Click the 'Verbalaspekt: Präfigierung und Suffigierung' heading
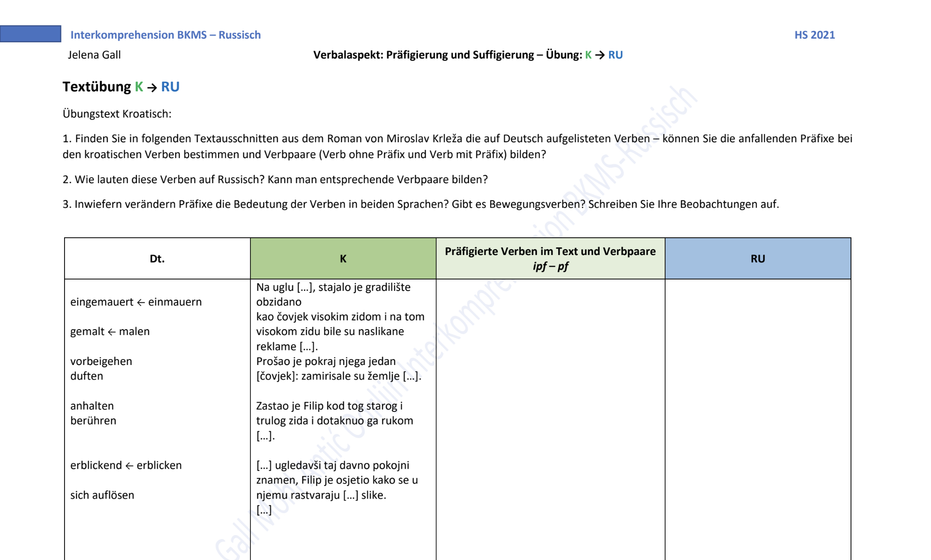Screen dimensions: 931x560 (x=423, y=55)
